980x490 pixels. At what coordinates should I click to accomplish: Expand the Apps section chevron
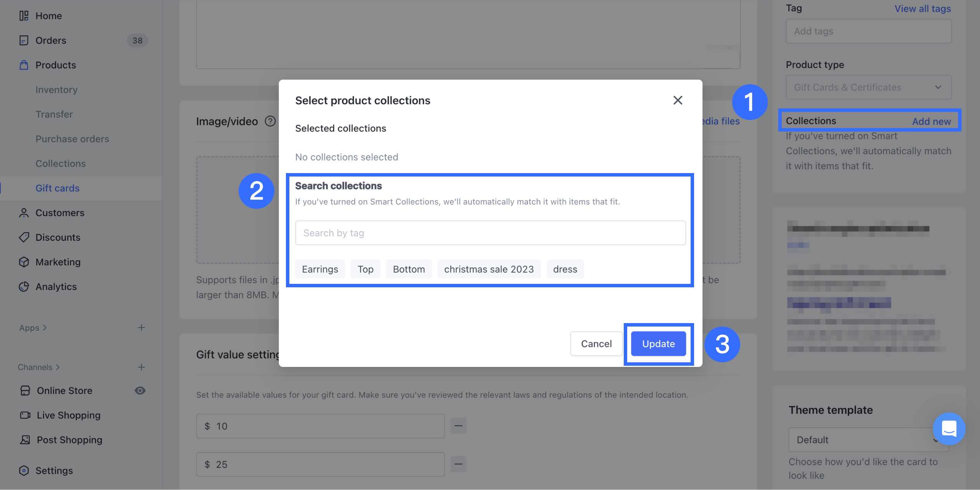click(45, 328)
